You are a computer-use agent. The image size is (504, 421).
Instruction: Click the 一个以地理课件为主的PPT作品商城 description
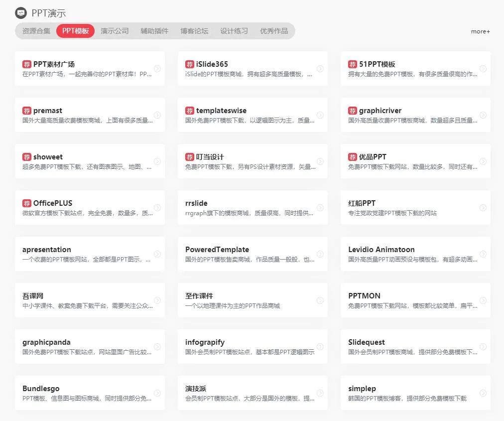click(x=233, y=305)
